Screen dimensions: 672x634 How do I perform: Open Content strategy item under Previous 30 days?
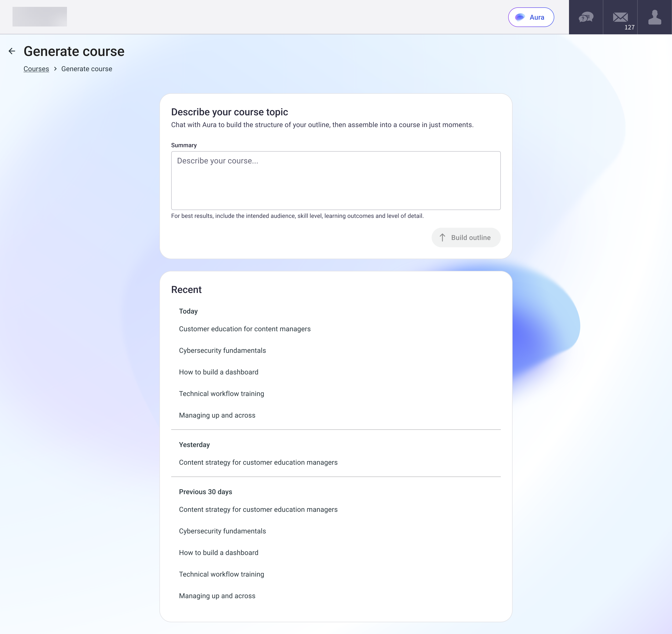tap(258, 510)
